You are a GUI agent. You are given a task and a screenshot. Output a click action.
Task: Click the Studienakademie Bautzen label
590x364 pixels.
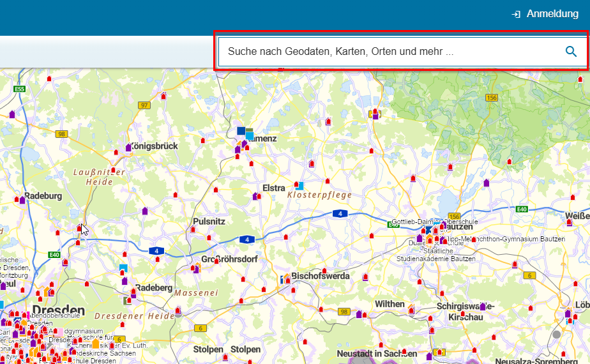coord(435,259)
